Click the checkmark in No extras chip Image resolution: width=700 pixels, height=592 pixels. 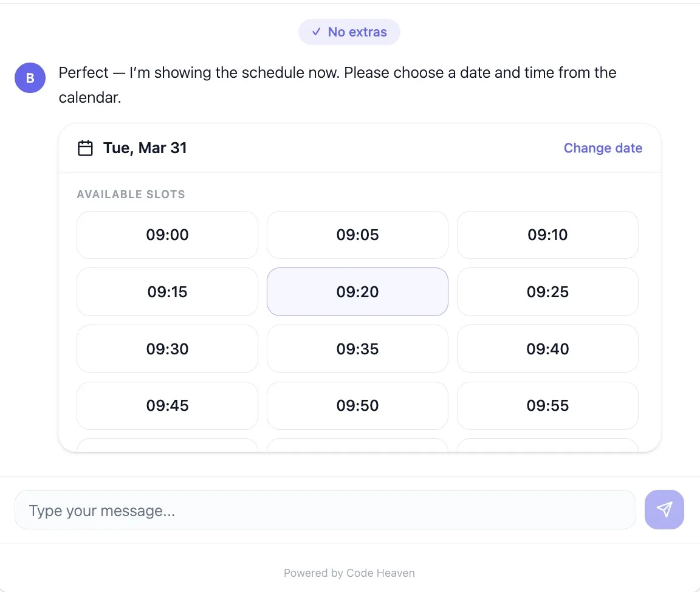point(316,32)
